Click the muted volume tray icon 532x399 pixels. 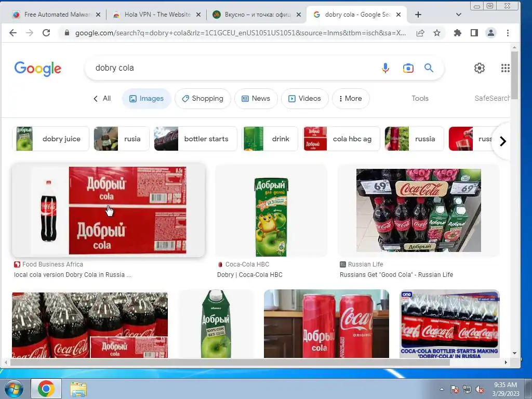[480, 390]
